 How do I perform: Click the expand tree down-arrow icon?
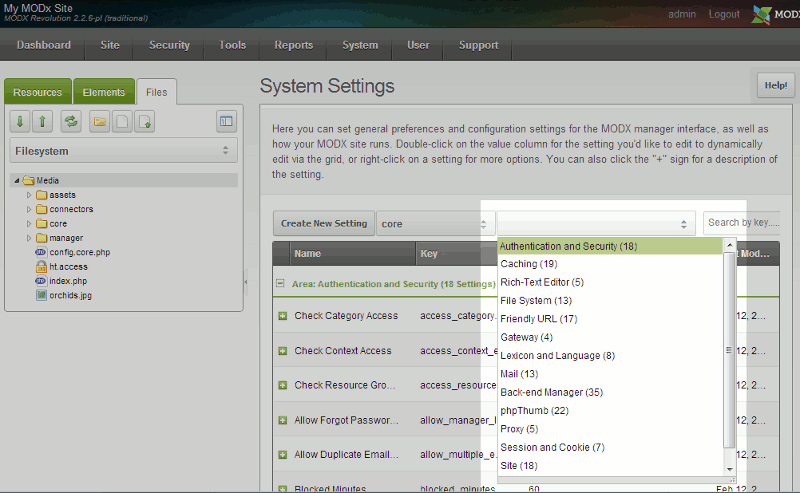click(x=20, y=121)
